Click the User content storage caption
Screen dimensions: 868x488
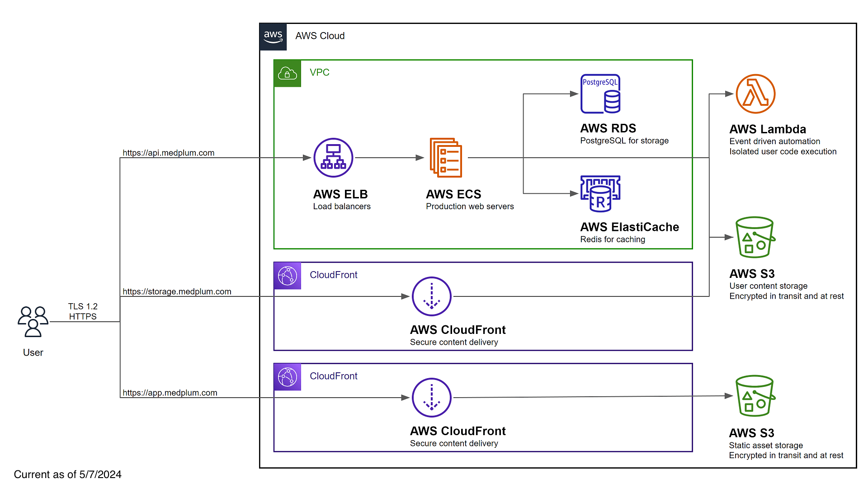[768, 286]
